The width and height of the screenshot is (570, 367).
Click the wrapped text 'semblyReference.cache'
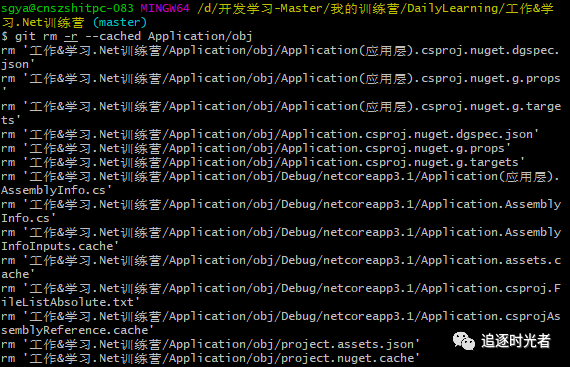click(x=77, y=330)
